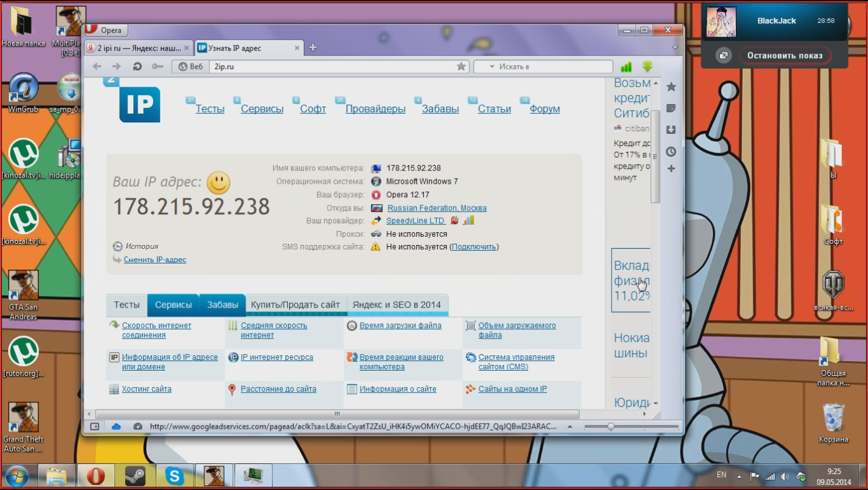Open the green download arrow extension
868x490 pixels.
(x=648, y=66)
